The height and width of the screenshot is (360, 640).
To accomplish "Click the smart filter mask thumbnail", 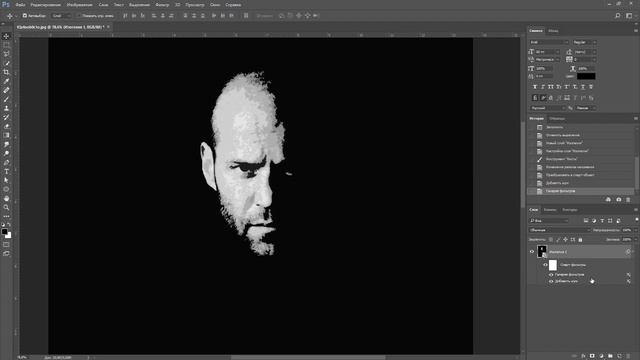I will [553, 265].
